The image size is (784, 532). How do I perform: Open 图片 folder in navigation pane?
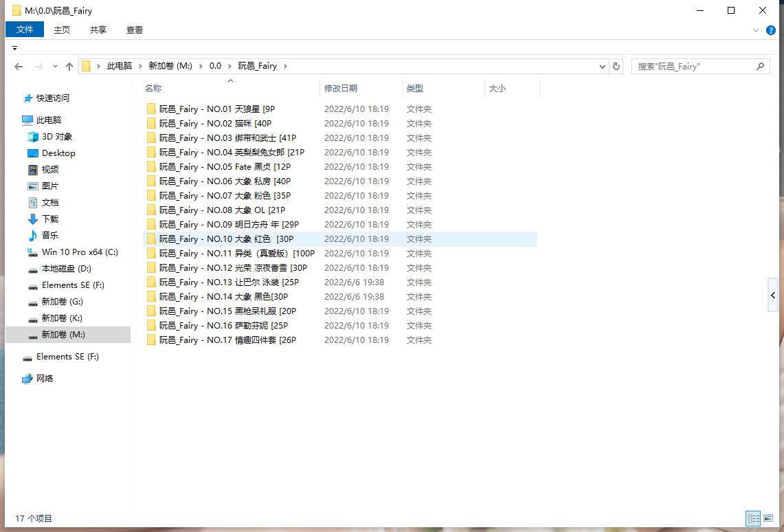50,186
